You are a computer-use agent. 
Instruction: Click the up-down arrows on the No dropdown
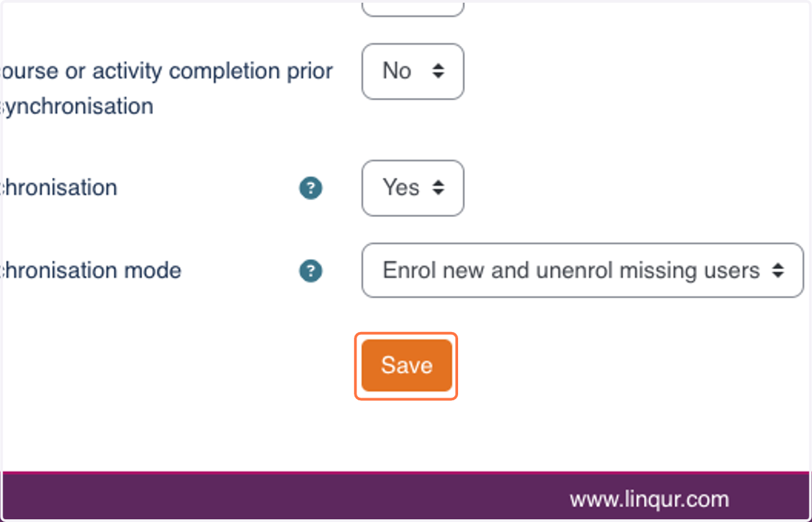[438, 71]
